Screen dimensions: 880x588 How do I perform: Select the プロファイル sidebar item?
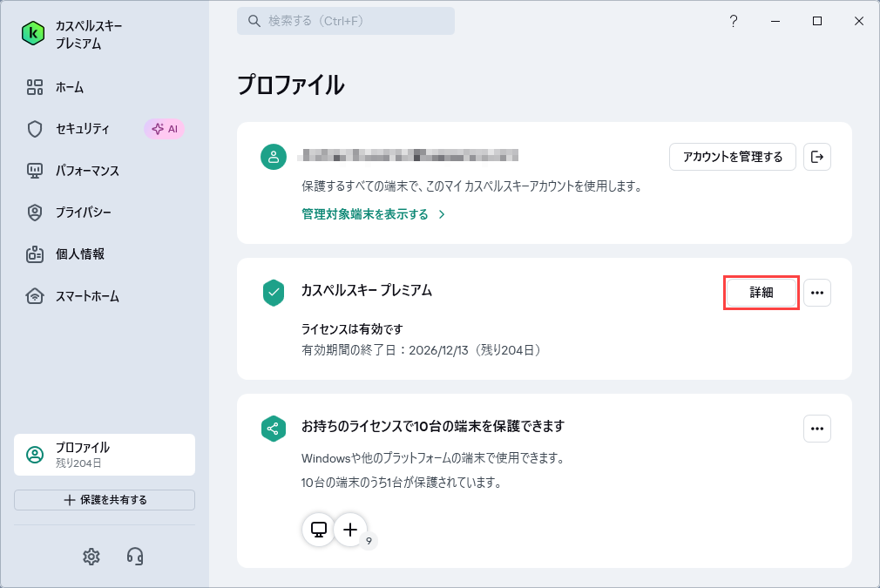point(105,455)
